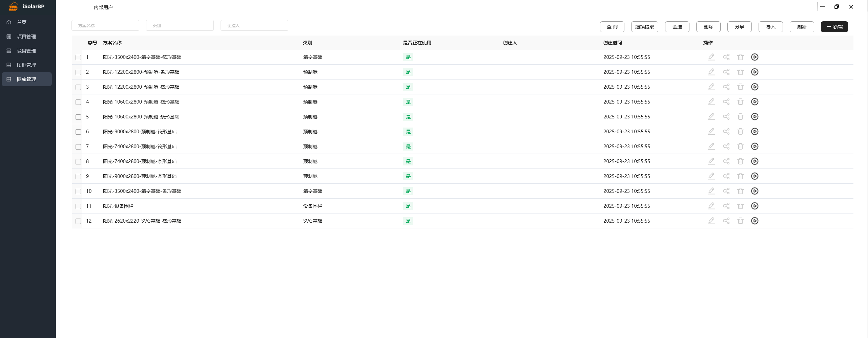Viewport: 868px width, 338px height.
Task: Tick the checkbox for row 1
Action: (x=78, y=58)
